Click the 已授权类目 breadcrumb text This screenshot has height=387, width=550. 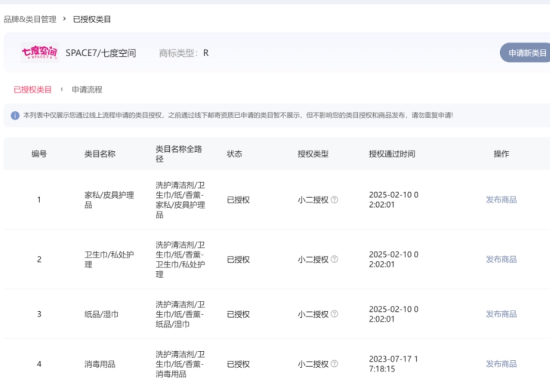coord(92,19)
